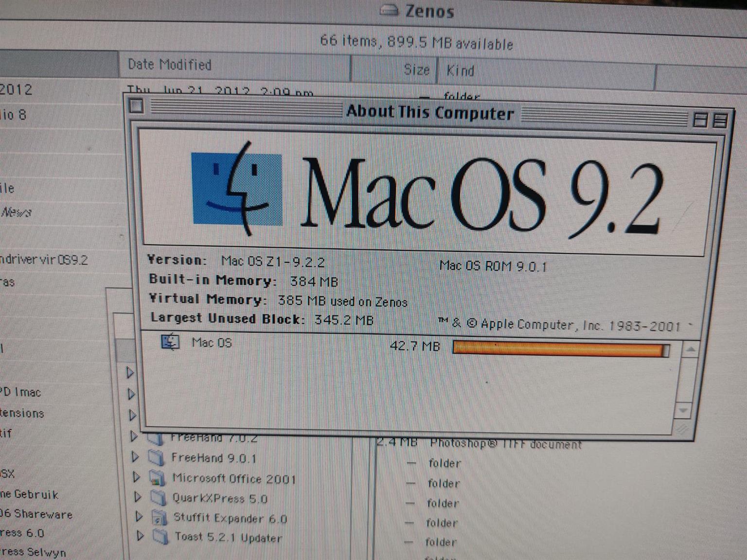This screenshot has width=747, height=560.
Task: Select the small Mac OS application icon
Action: 170,342
